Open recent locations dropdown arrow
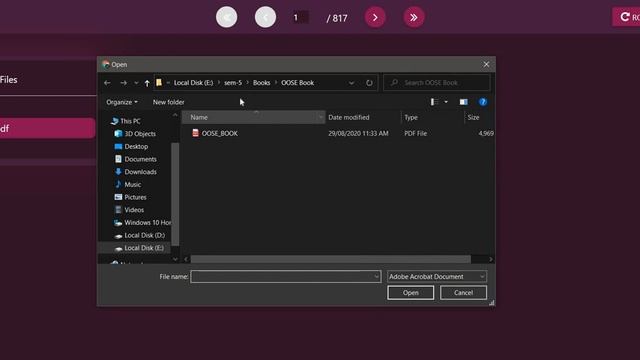 coord(136,83)
